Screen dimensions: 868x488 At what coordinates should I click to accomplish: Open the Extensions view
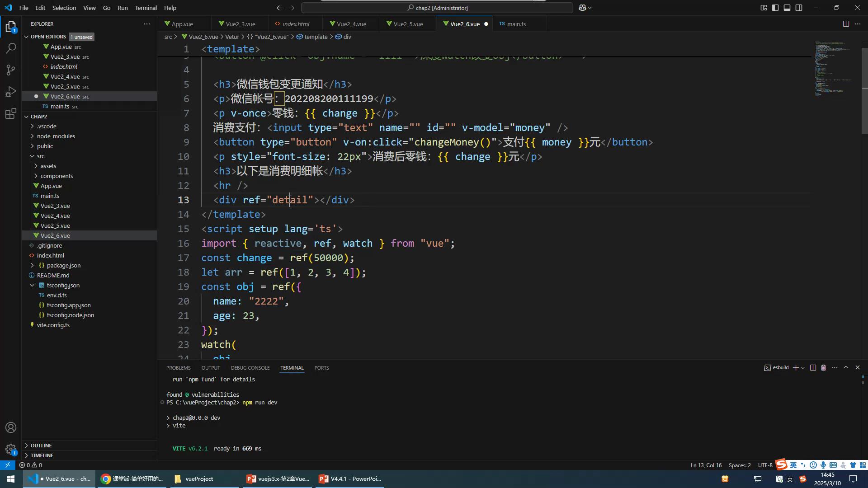pyautogui.click(x=11, y=113)
